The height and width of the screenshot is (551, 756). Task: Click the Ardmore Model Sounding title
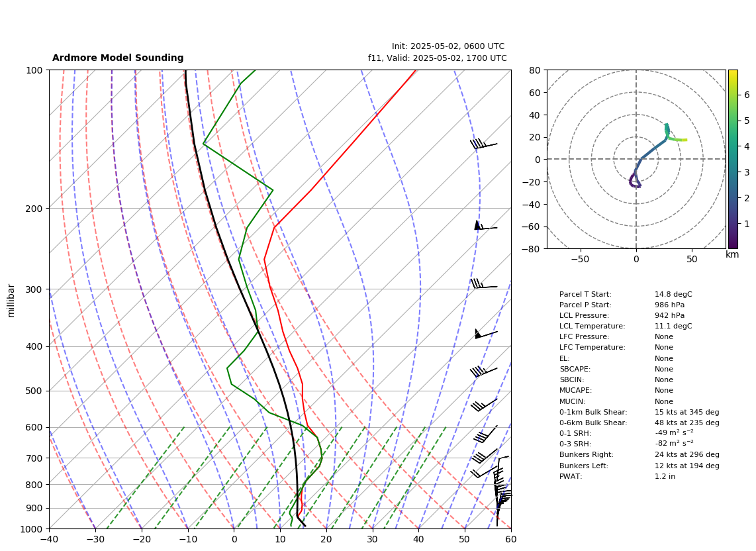[x=118, y=58]
